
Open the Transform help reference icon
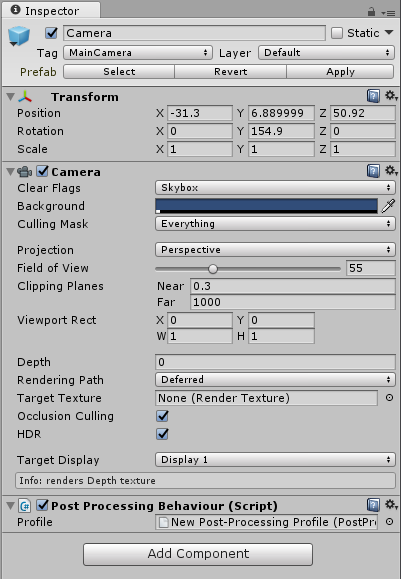pyautogui.click(x=373, y=96)
